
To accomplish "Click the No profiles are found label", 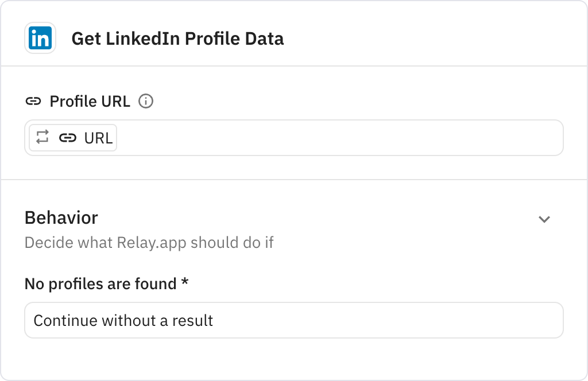I will click(x=107, y=283).
